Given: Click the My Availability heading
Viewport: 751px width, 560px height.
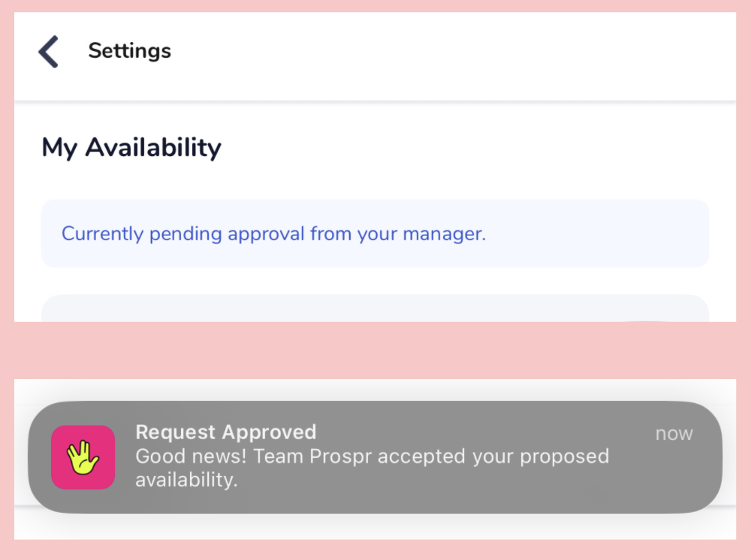Looking at the screenshot, I should [131, 147].
